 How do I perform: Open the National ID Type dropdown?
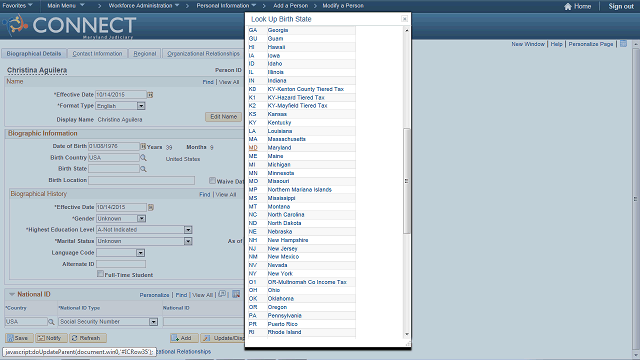point(153,322)
